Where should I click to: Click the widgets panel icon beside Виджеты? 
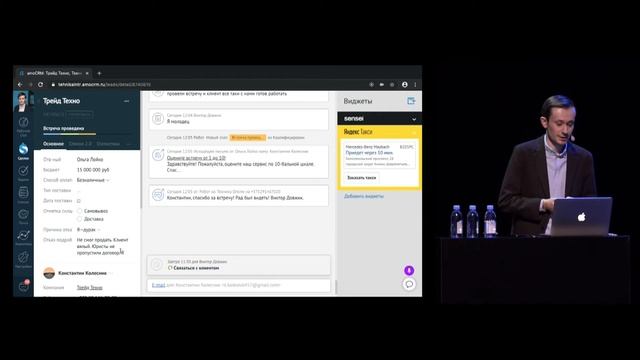coord(411,101)
